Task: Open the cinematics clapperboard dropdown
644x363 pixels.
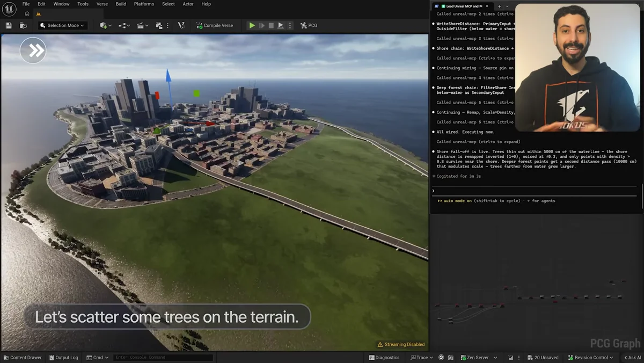Action: (x=143, y=25)
